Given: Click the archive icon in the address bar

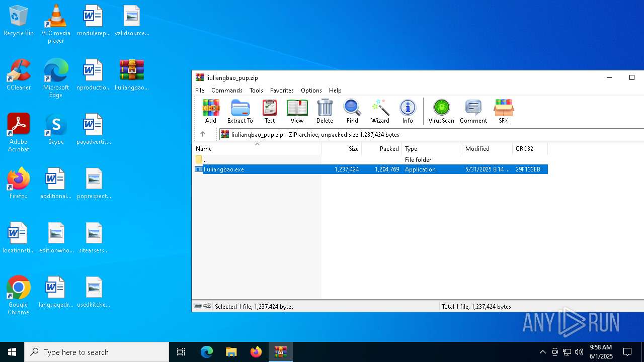Looking at the screenshot, I should coord(225,134).
